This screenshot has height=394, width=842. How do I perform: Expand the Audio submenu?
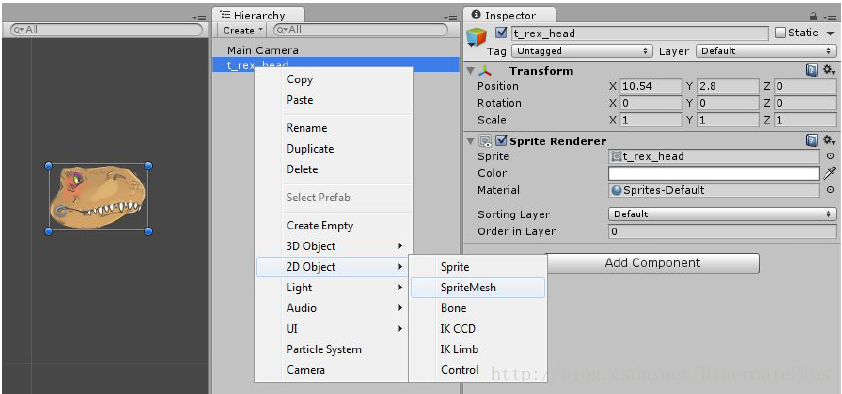334,308
